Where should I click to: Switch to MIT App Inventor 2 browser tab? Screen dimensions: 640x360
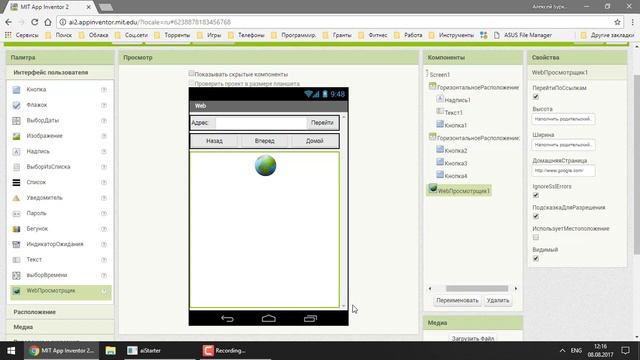point(49,7)
